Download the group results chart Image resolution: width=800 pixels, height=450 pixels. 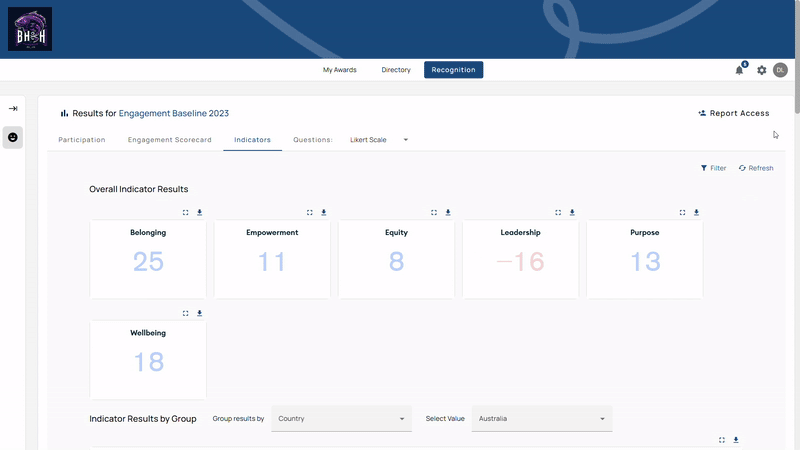736,440
